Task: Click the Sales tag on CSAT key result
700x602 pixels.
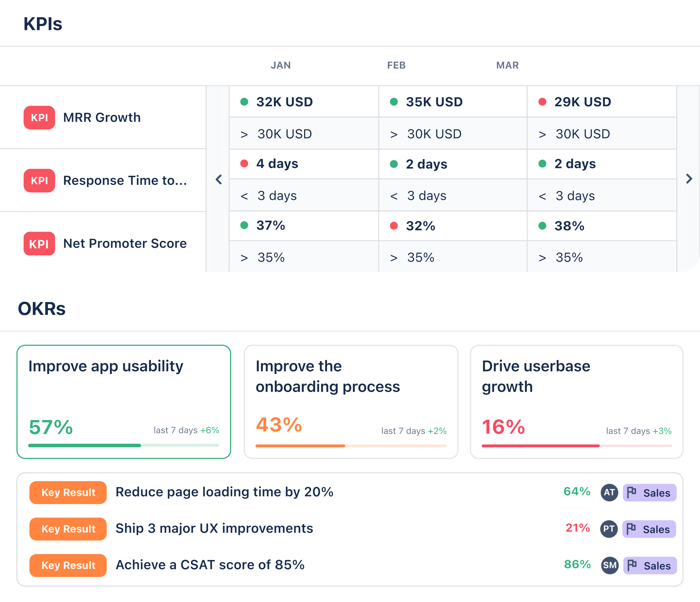Action: tap(650, 565)
